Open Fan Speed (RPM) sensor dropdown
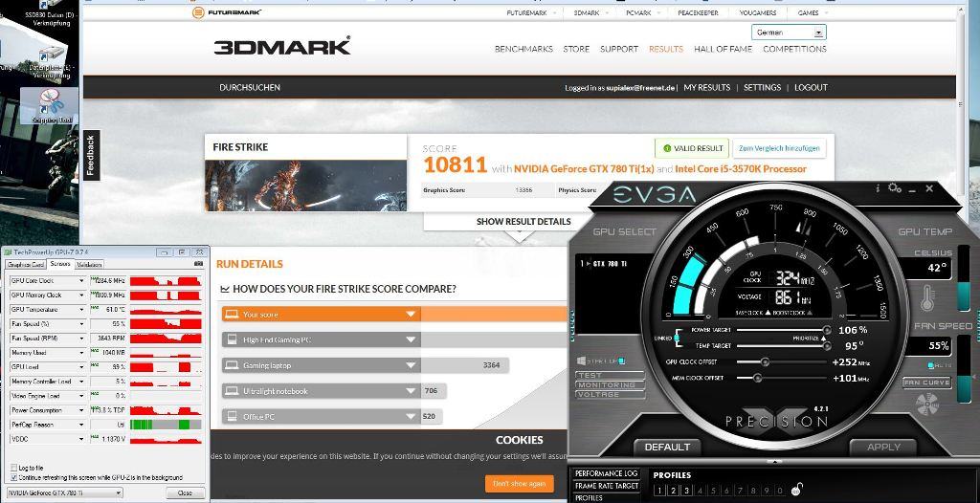Viewport: 980px width, 503px height. (x=81, y=339)
